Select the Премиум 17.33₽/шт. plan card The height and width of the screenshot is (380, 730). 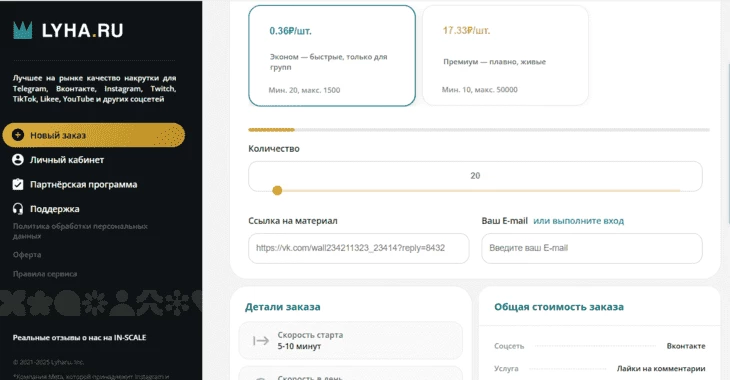pyautogui.click(x=505, y=55)
